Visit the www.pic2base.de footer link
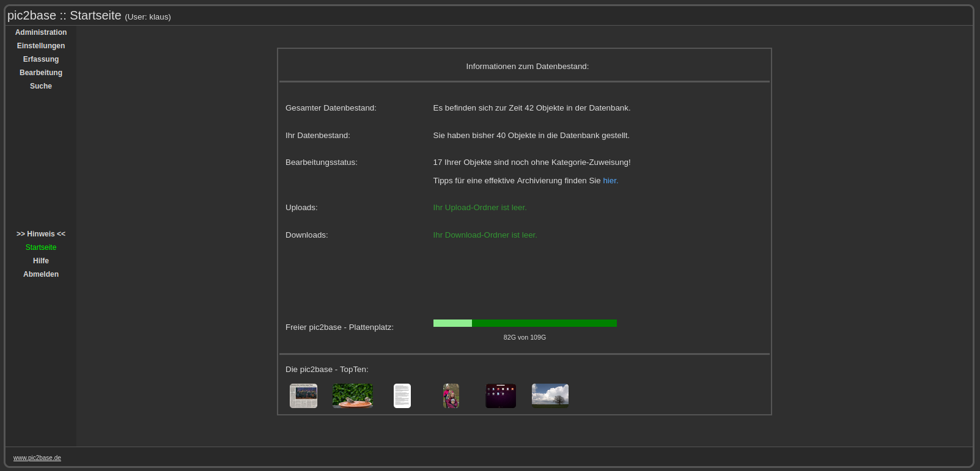 (x=37, y=458)
